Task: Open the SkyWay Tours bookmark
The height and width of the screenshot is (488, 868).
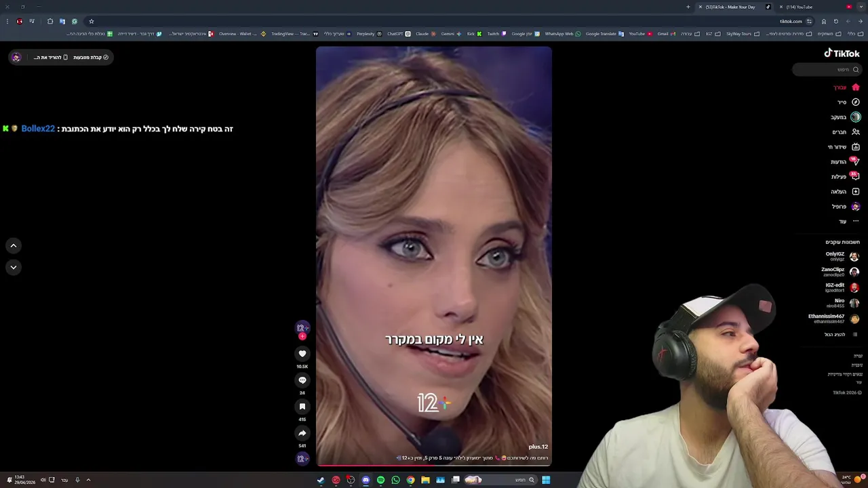Action: [743, 34]
